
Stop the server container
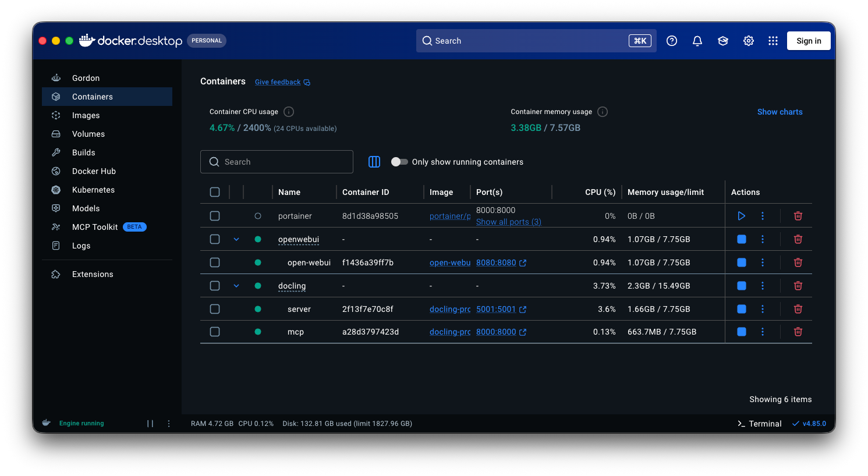[742, 309]
